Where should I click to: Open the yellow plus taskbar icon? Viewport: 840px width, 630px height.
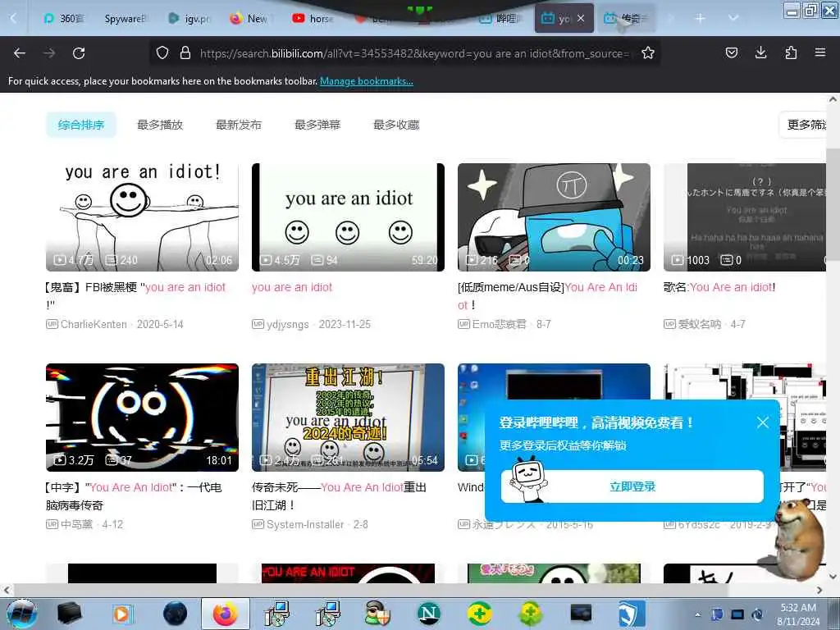click(x=479, y=614)
